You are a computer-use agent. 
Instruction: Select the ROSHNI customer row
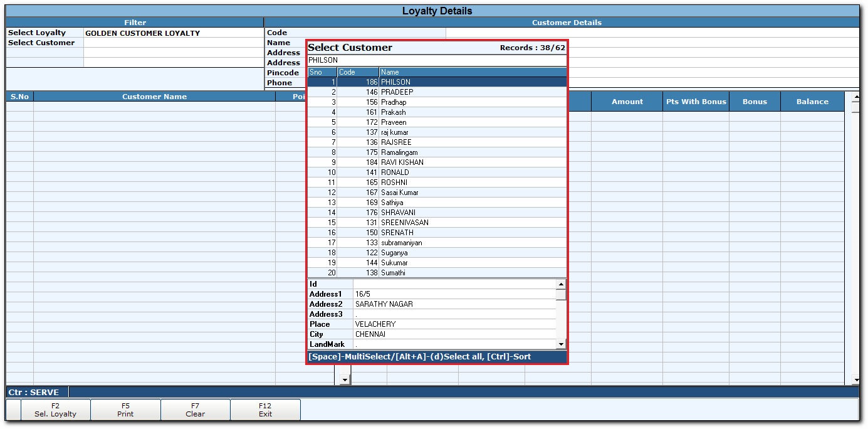click(437, 183)
